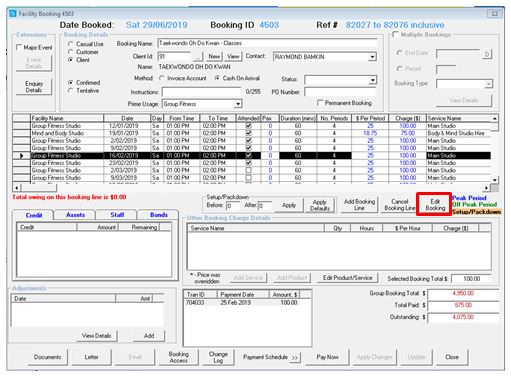Screen dimensions: 511x376
Task: Choose the Tentative booking status
Action: point(71,90)
